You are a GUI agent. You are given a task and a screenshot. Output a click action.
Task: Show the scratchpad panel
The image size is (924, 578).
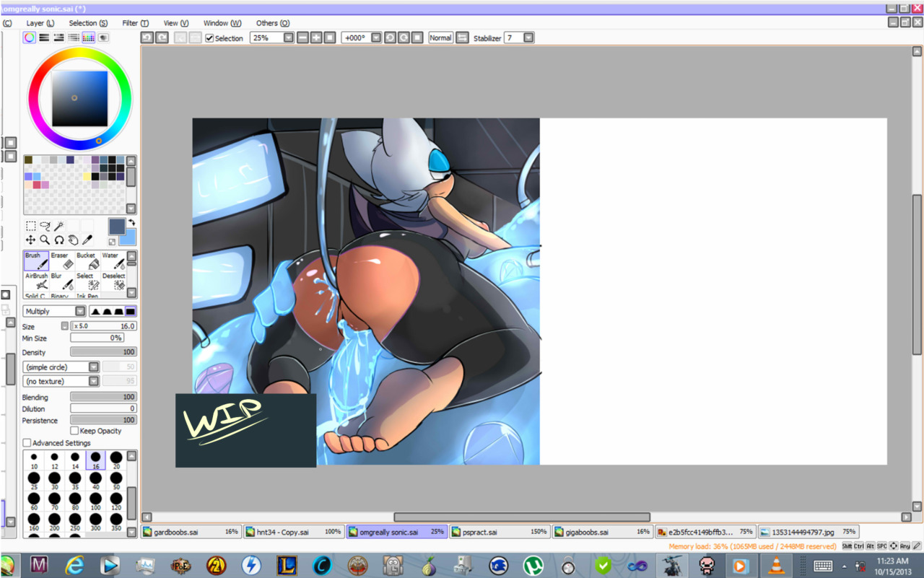pos(103,38)
